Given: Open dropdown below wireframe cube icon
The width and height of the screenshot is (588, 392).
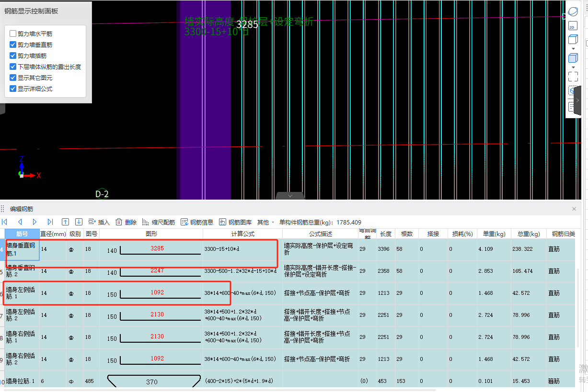Looking at the screenshot, I should 573,49.
